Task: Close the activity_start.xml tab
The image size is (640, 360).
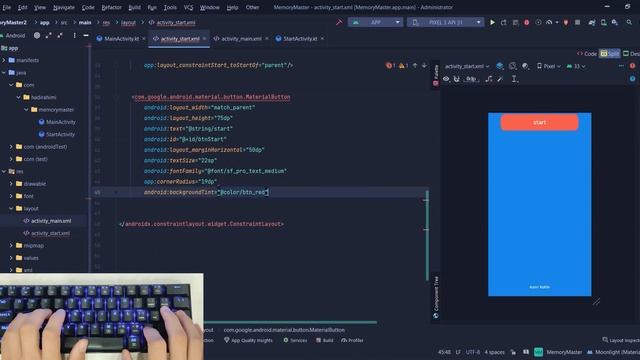Action: [204, 39]
